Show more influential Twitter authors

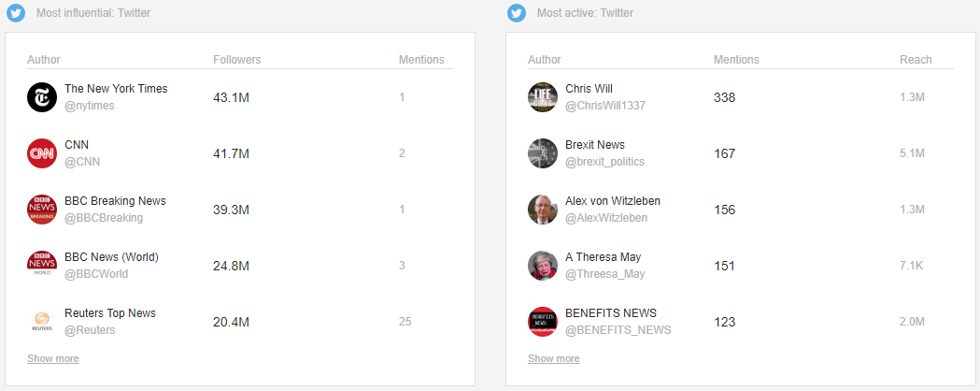point(53,358)
